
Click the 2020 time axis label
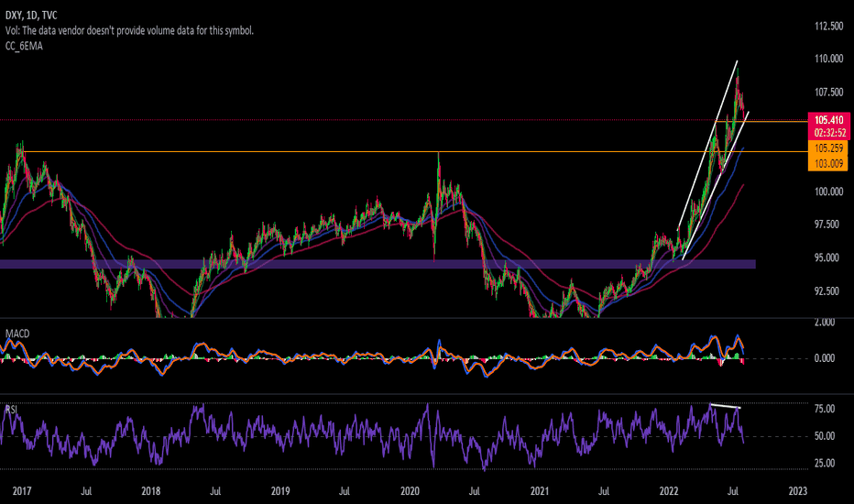click(x=410, y=491)
